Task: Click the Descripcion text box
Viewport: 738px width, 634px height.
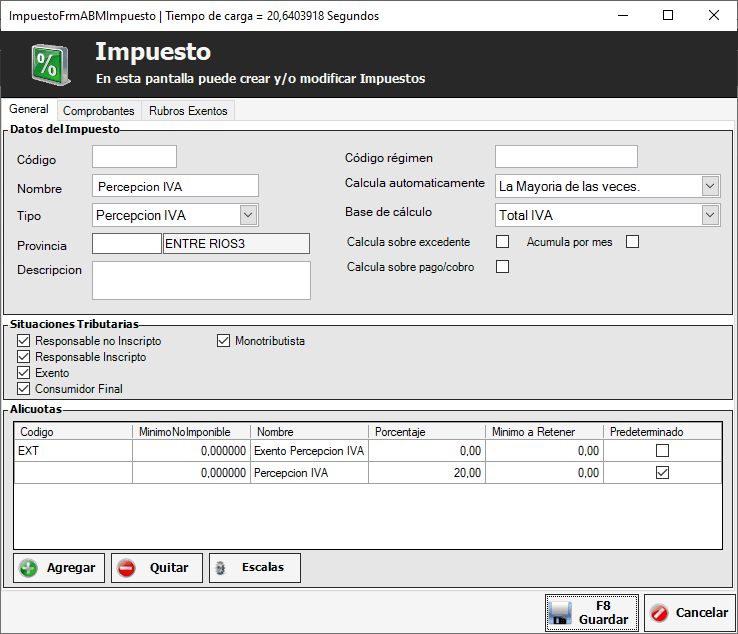Action: click(x=201, y=281)
